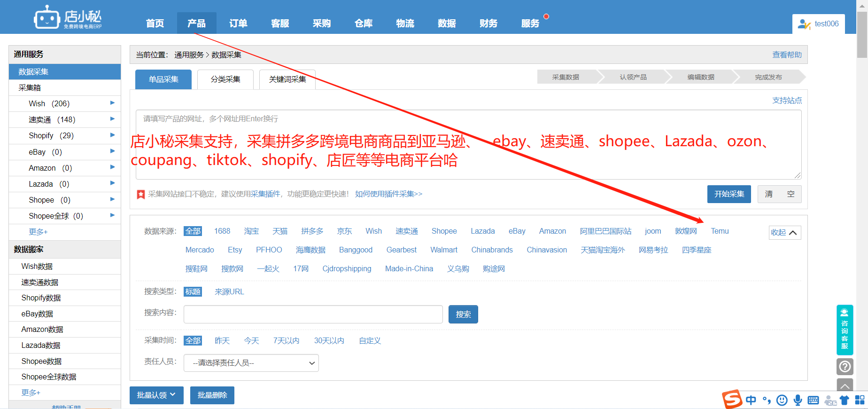Select 来源URL search type
The width and height of the screenshot is (868, 409).
coord(229,291)
